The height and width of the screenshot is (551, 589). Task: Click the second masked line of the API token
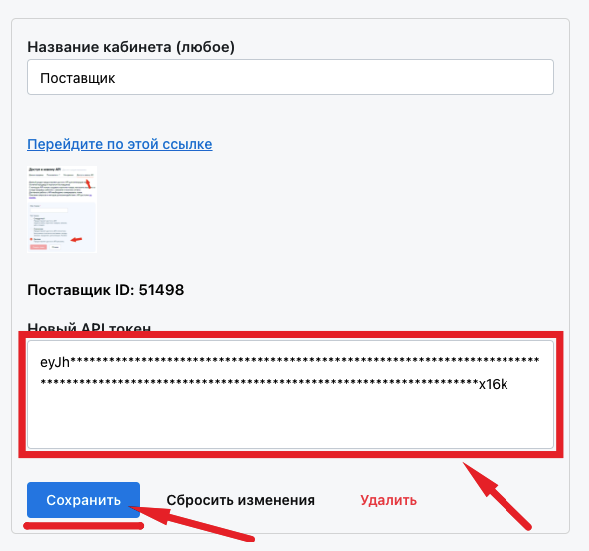[259, 383]
